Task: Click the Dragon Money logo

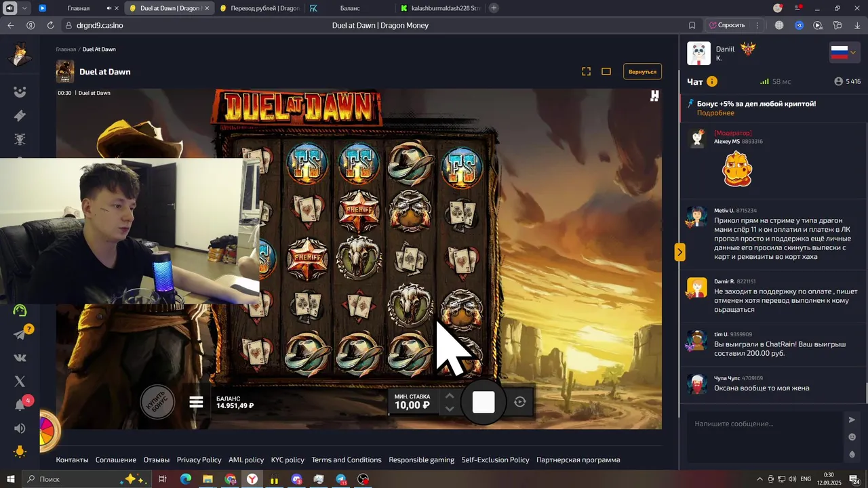Action: click(20, 56)
